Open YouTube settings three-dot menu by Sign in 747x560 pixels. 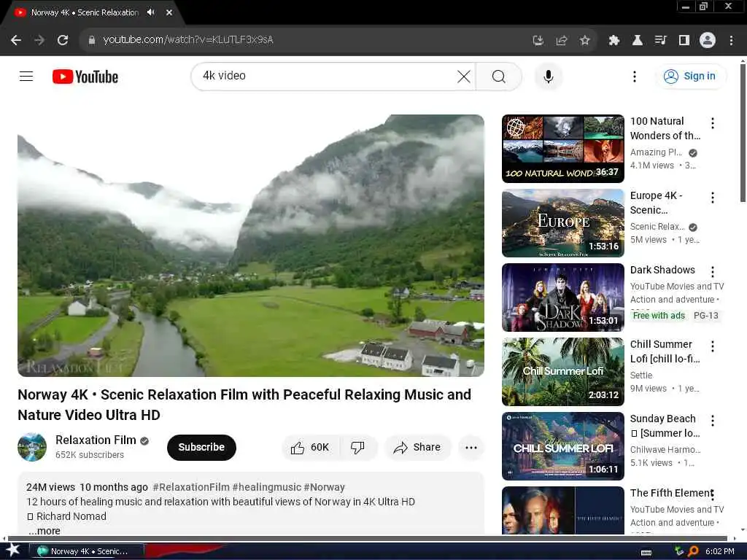pos(634,77)
